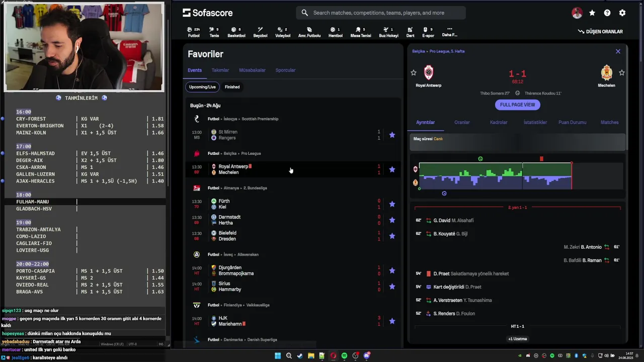The width and height of the screenshot is (644, 362).
Task: Select the Upcoming/Live filter
Action: (202, 87)
